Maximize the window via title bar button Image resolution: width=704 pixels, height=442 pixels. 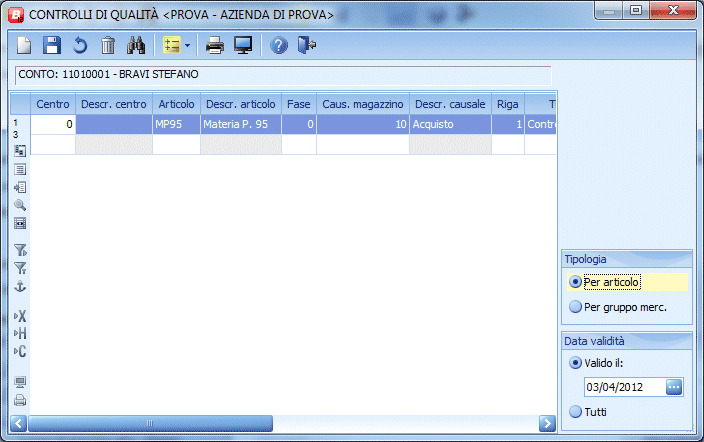pos(636,10)
